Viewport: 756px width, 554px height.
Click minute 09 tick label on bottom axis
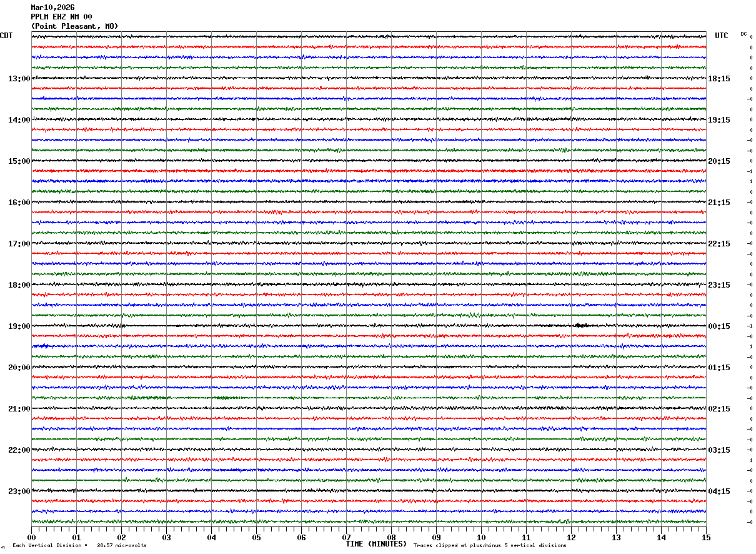(x=436, y=537)
